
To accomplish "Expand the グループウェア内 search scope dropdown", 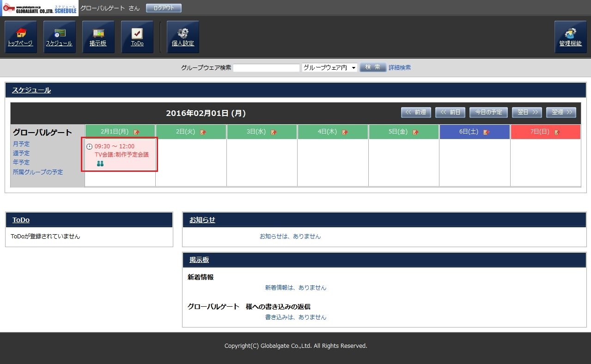I will 329,67.
